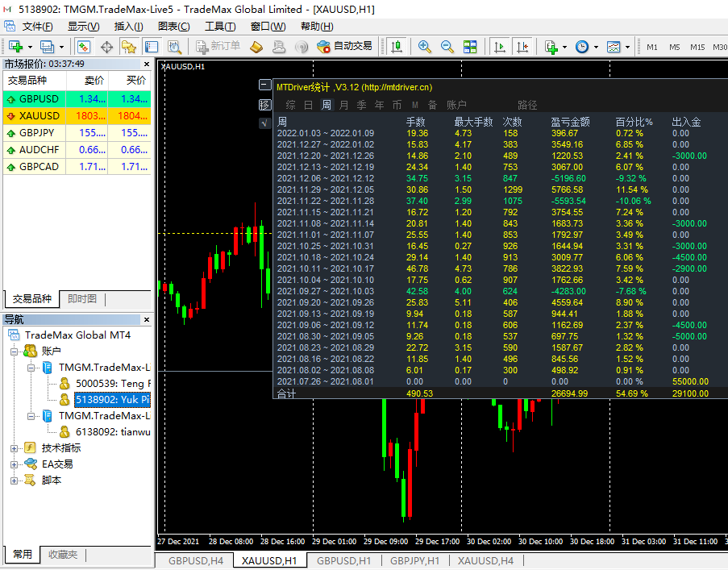The image size is (728, 570).
Task: Click the Zoom Out magnifier icon
Action: pyautogui.click(x=447, y=47)
